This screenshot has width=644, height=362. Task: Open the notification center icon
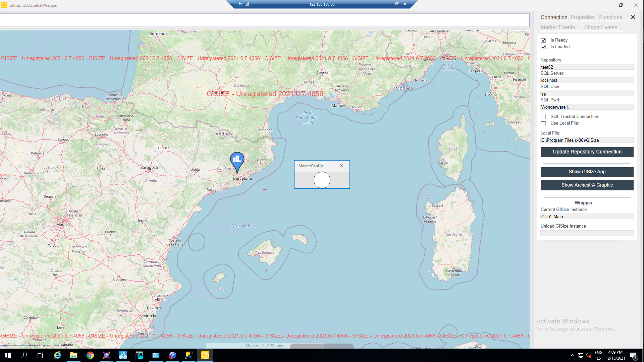[x=633, y=356]
